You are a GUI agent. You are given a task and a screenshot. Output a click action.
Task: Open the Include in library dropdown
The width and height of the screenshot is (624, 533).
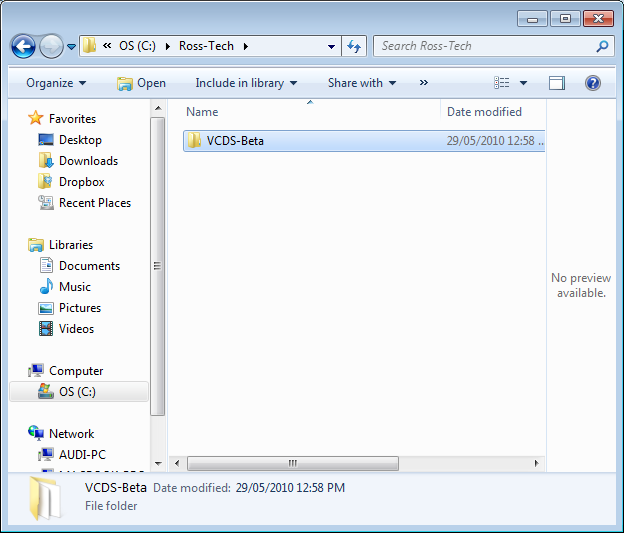tap(246, 83)
